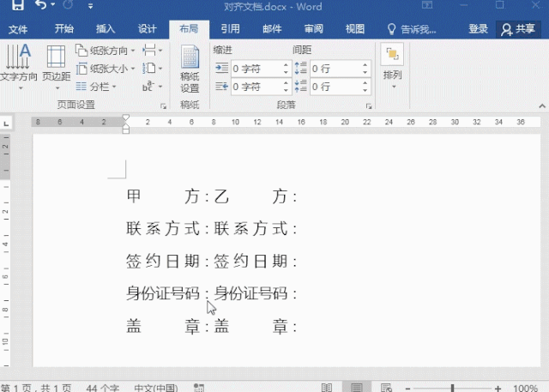This screenshot has height=392, width=549.
Task: Open the 文件 menu tab
Action: tap(18, 29)
